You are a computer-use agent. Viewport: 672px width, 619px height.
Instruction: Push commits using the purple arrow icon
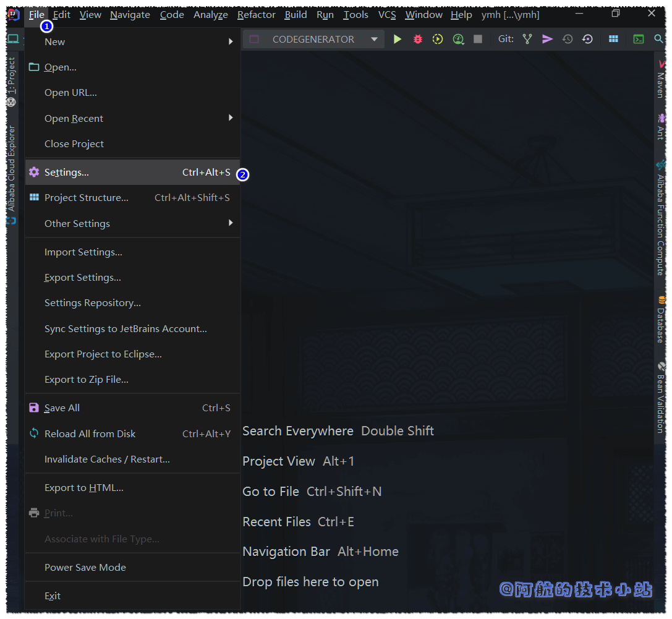click(x=547, y=38)
